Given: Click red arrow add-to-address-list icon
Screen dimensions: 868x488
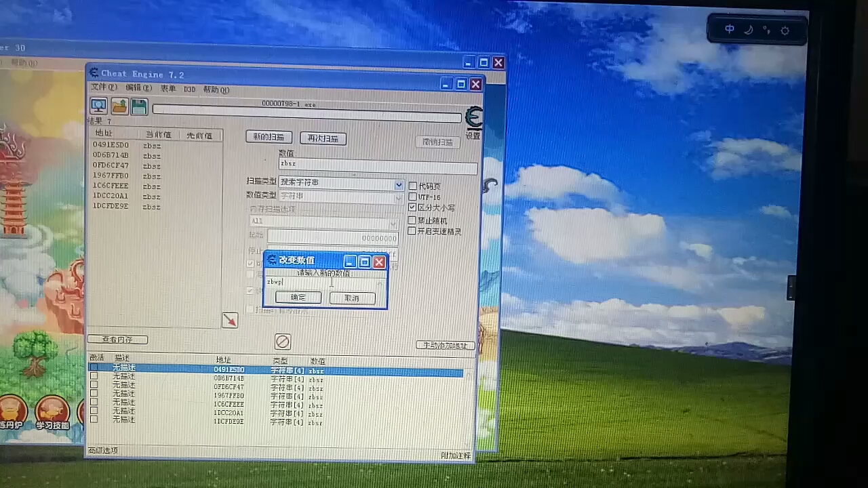Looking at the screenshot, I should 230,319.
